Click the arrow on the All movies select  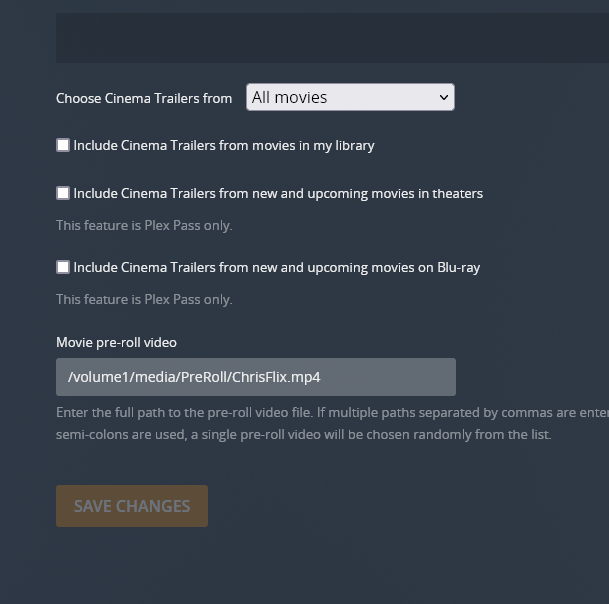[x=444, y=97]
